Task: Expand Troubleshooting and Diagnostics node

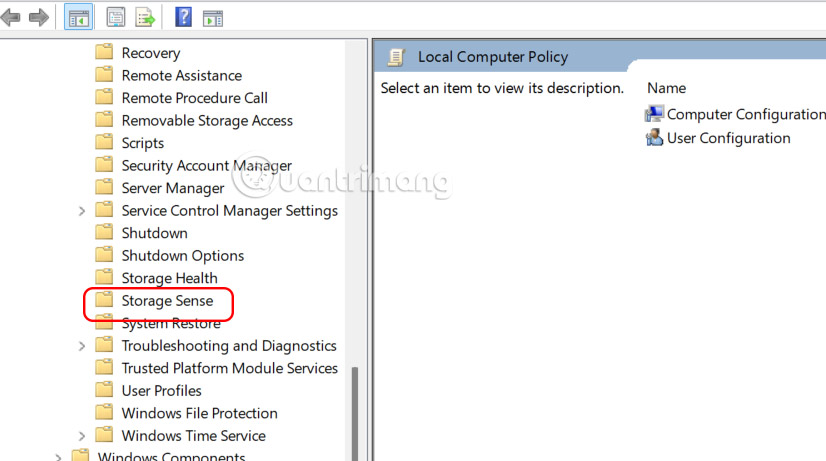Action: pos(82,346)
